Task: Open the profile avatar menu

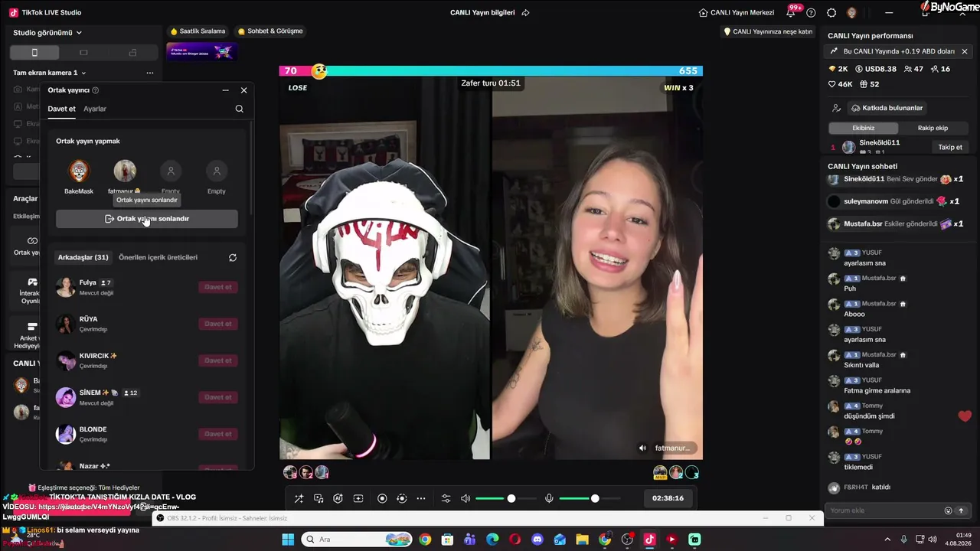Action: pyautogui.click(x=851, y=13)
